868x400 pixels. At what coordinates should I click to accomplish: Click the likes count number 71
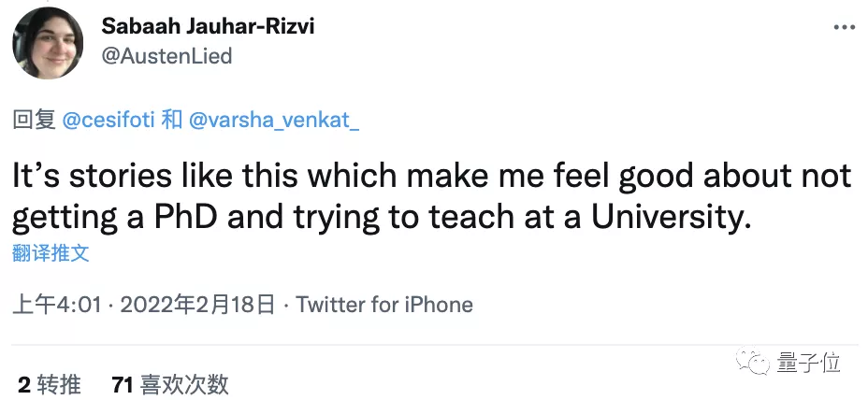pyautogui.click(x=122, y=383)
